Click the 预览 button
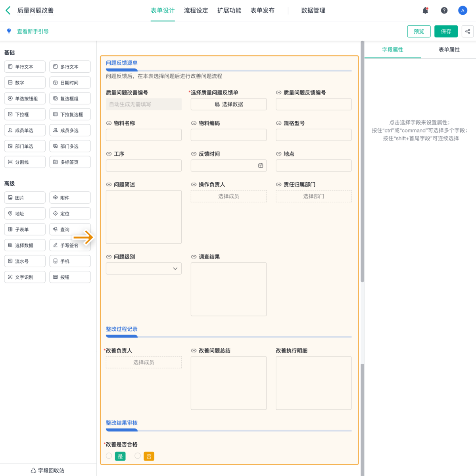This screenshot has width=476, height=476. pyautogui.click(x=419, y=31)
